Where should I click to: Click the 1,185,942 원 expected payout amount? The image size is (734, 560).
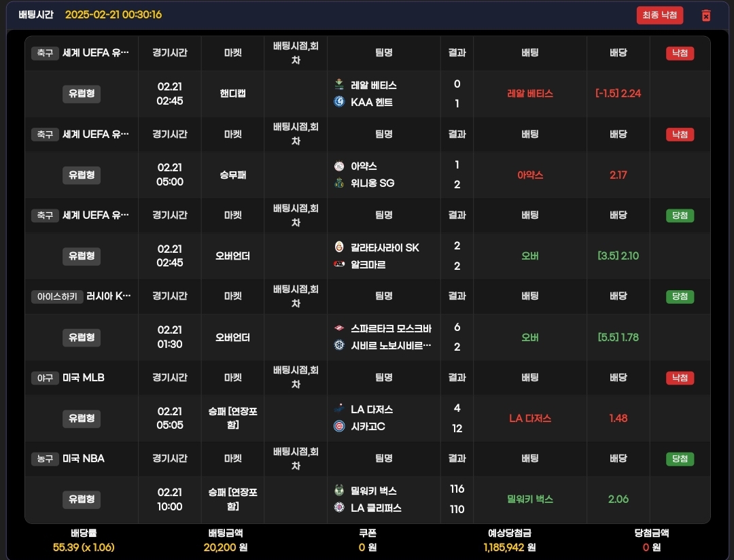[509, 547]
